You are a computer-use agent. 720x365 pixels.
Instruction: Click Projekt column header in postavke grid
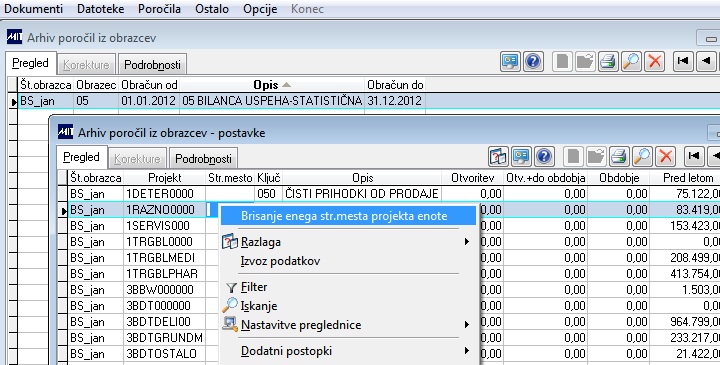tap(165, 178)
